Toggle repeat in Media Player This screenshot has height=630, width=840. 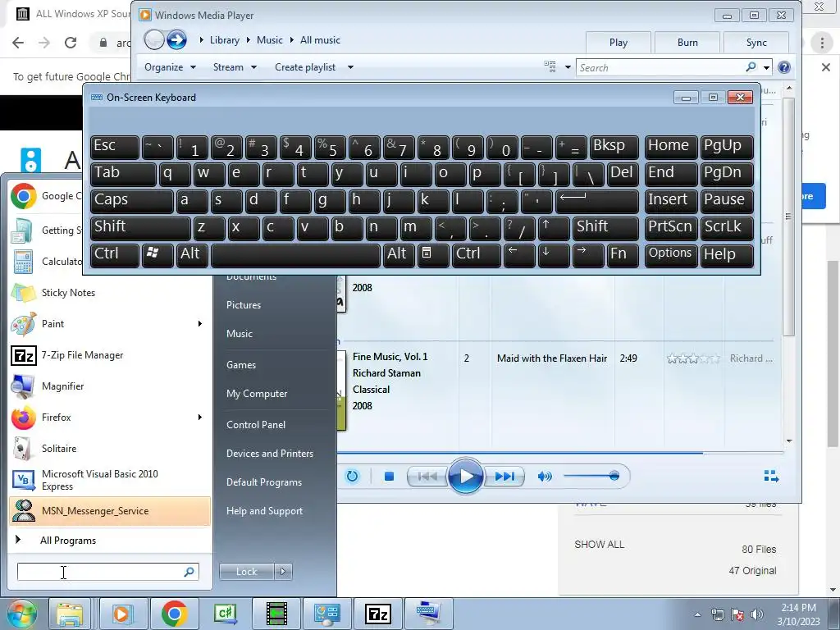(x=352, y=477)
